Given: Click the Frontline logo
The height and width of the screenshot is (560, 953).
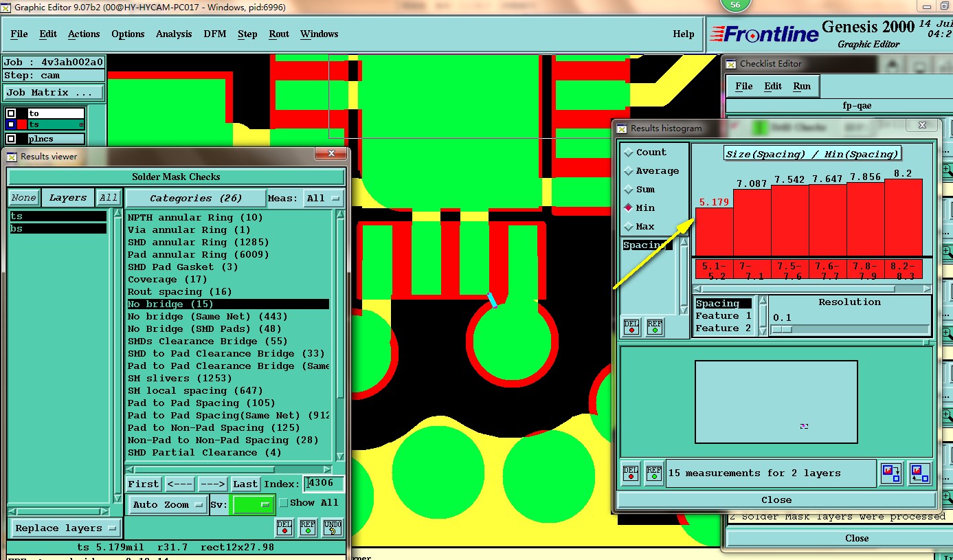Looking at the screenshot, I should [764, 34].
